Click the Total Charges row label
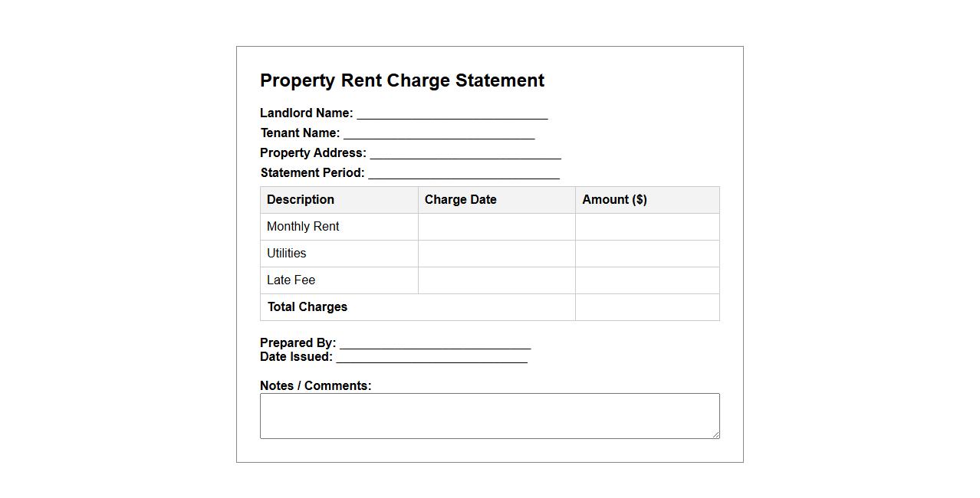980x498 pixels. 307,307
